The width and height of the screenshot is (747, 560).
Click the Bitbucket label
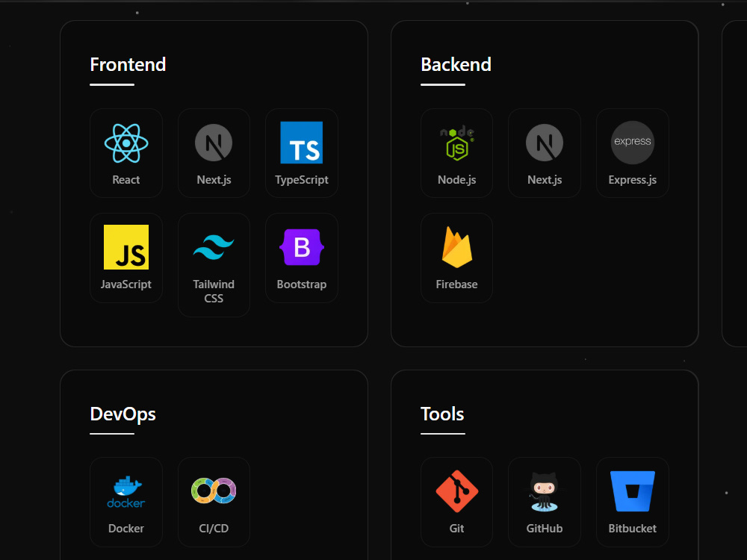tap(633, 529)
